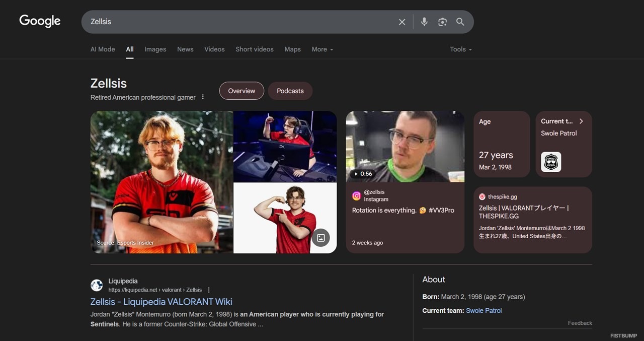Click the About heading
This screenshot has width=644, height=341.
point(434,280)
